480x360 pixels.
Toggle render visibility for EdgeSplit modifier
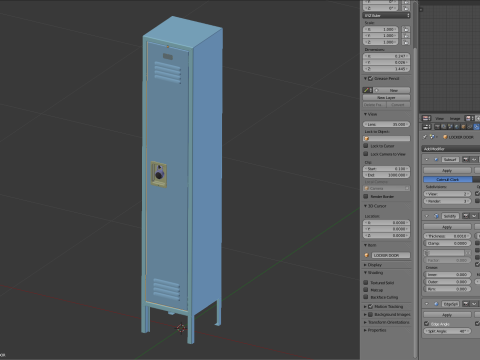click(x=466, y=304)
